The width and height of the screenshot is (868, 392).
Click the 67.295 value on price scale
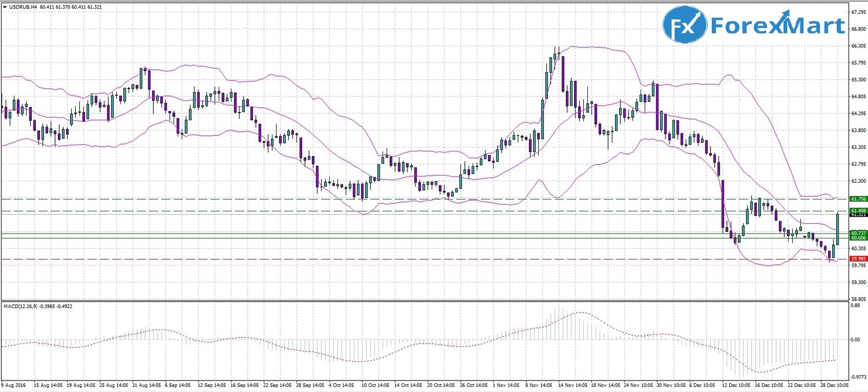858,12
